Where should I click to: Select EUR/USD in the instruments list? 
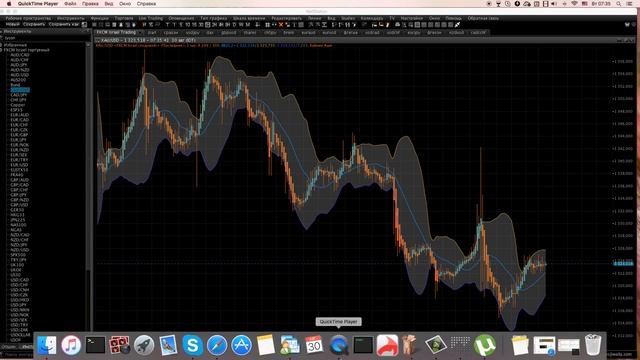tap(20, 165)
